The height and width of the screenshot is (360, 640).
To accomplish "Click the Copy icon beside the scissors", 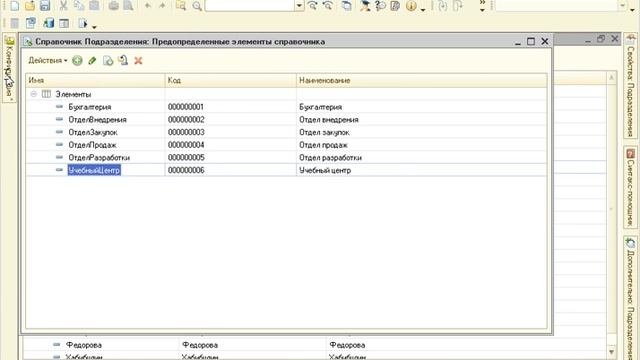I will pyautogui.click(x=79, y=5).
